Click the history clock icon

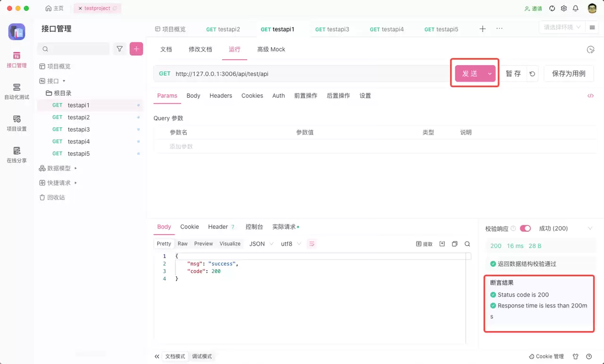coord(590,50)
